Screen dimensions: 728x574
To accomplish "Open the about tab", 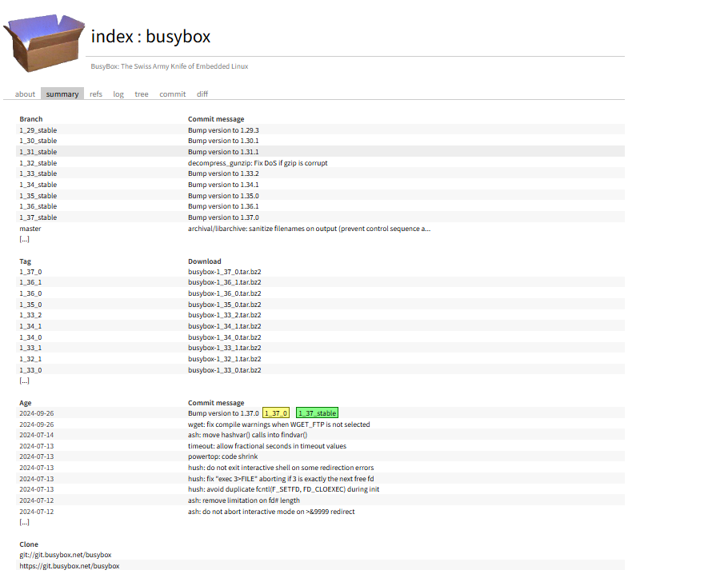I will point(25,94).
